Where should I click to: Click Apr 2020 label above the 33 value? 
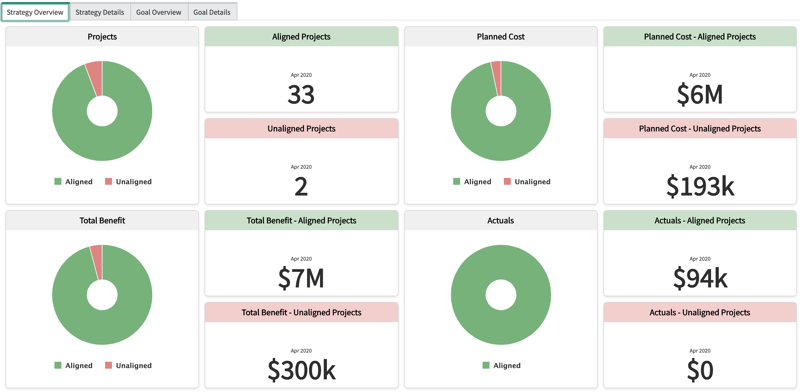301,75
